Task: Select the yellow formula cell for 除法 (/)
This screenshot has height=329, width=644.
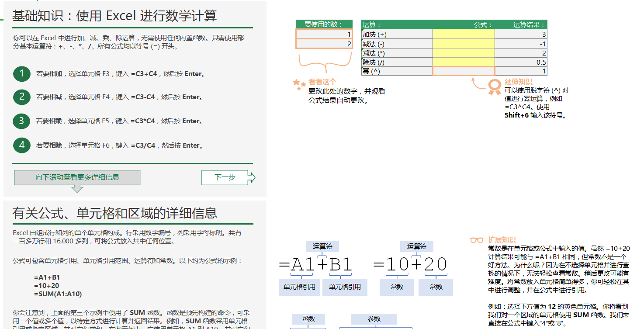Action: tap(464, 62)
